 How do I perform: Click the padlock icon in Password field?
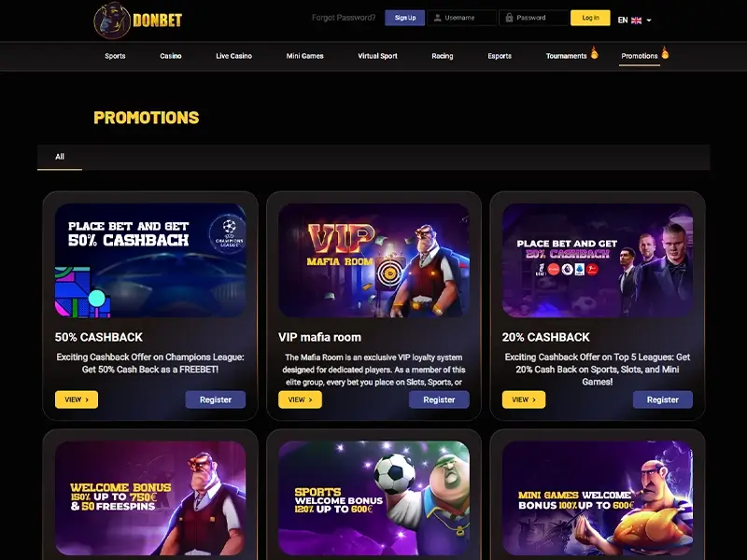(x=509, y=18)
